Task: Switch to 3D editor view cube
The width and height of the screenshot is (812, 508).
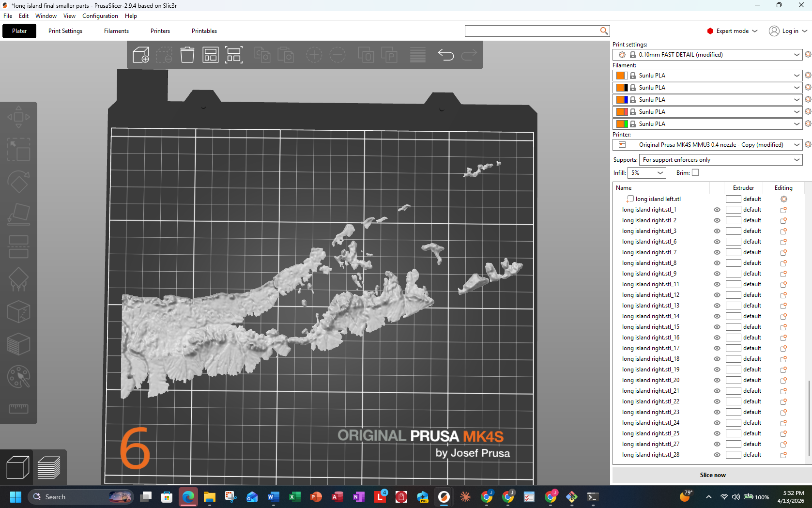Action: 17,467
